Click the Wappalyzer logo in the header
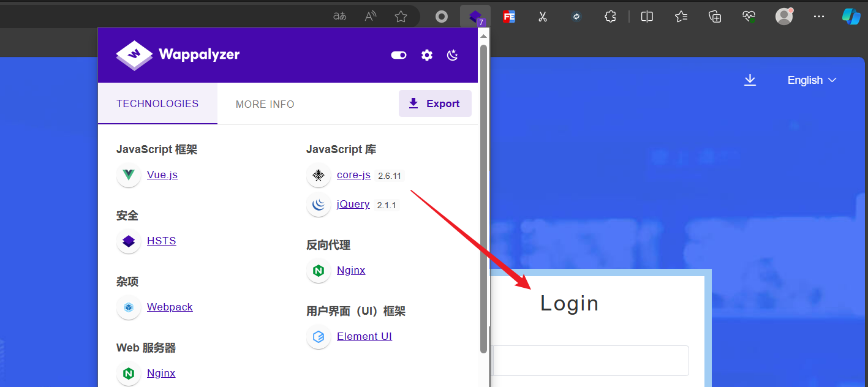Screen dimensions: 868x387 [x=178, y=54]
